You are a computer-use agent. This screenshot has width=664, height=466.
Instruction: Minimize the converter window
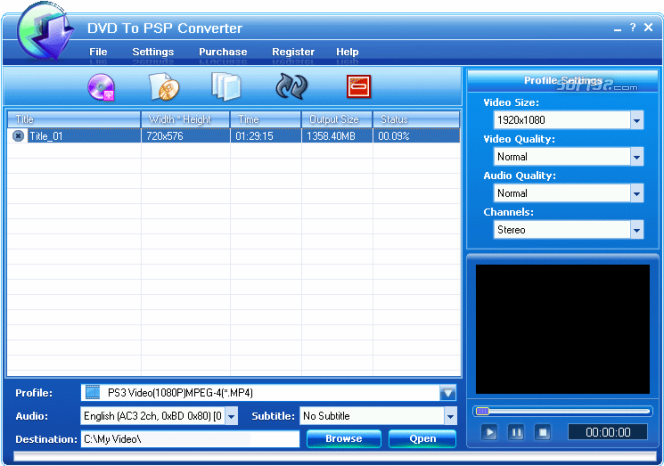click(x=617, y=29)
